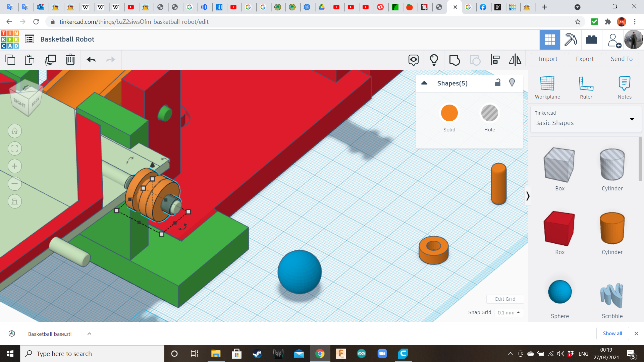Open the Snap Grid 0.1 mm dropdown
Viewport: 644px width, 362px height.
pyautogui.click(x=508, y=312)
